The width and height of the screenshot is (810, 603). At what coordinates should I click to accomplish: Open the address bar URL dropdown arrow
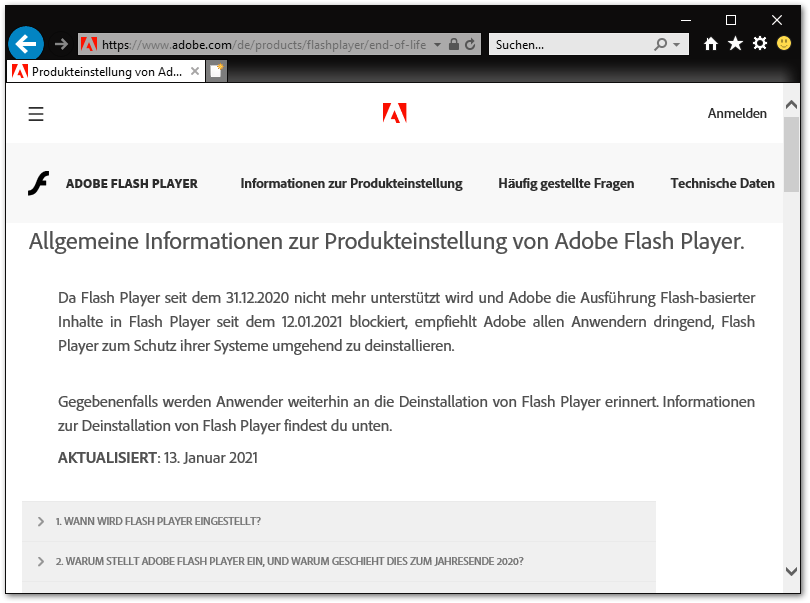coord(438,44)
